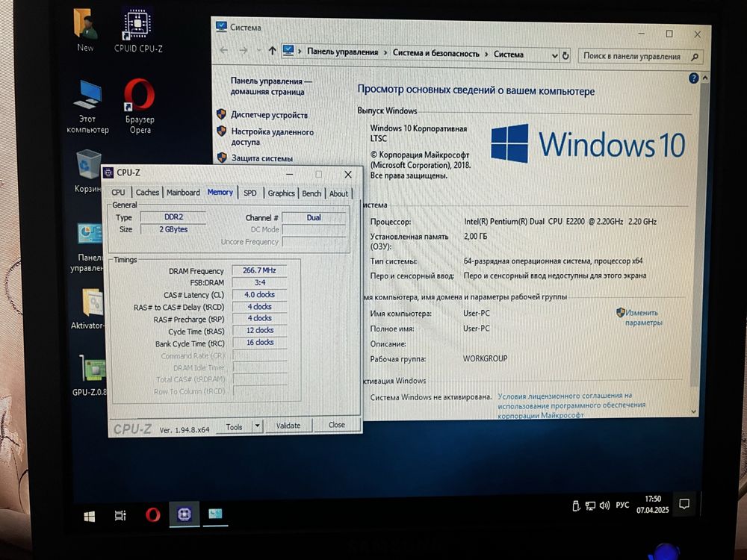Open help via the blue question mark
Screen dimensions: 747x560
[x=694, y=78]
